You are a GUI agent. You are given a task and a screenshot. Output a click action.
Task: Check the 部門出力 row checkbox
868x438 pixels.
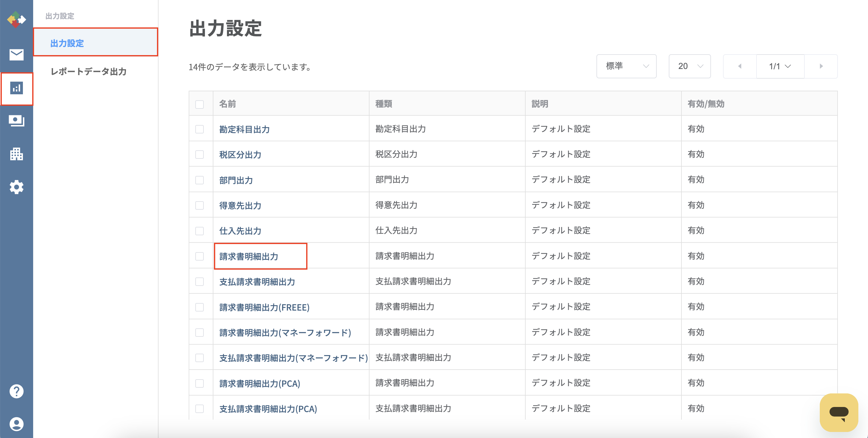pyautogui.click(x=200, y=180)
